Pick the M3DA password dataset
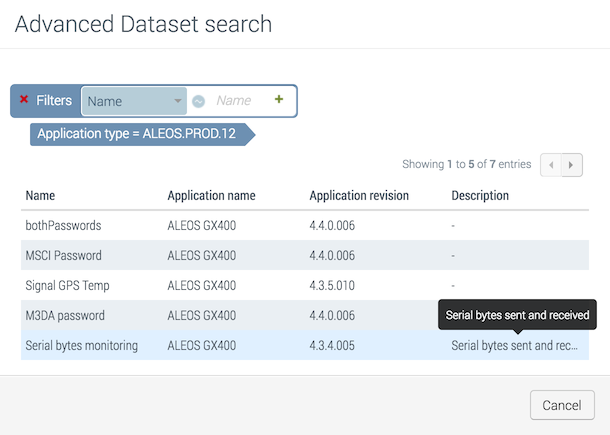 (x=66, y=316)
